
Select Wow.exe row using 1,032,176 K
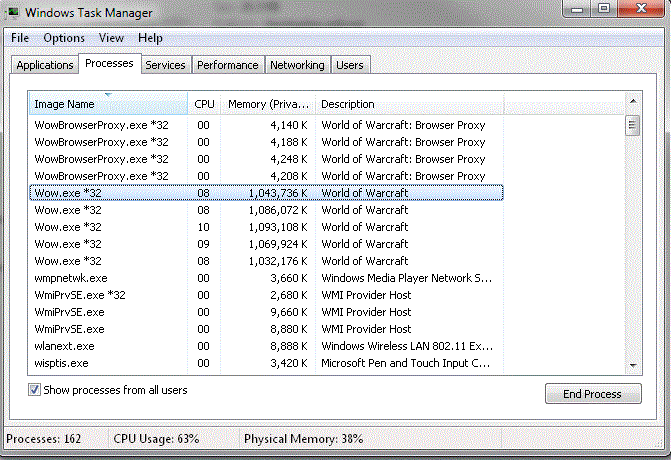266,261
